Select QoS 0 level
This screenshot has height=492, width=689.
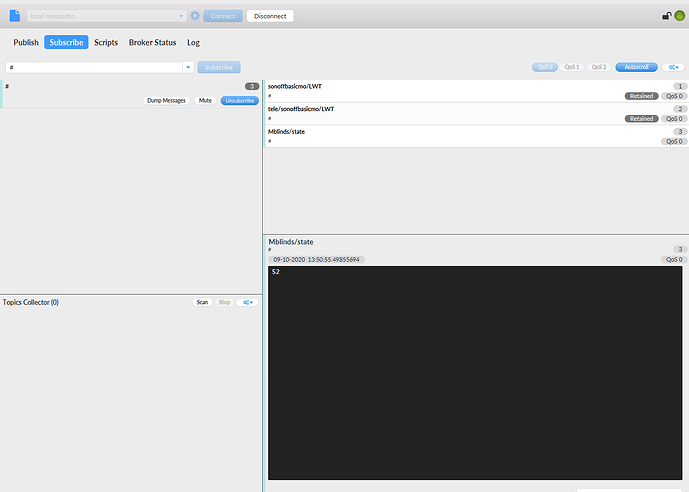[x=545, y=67]
